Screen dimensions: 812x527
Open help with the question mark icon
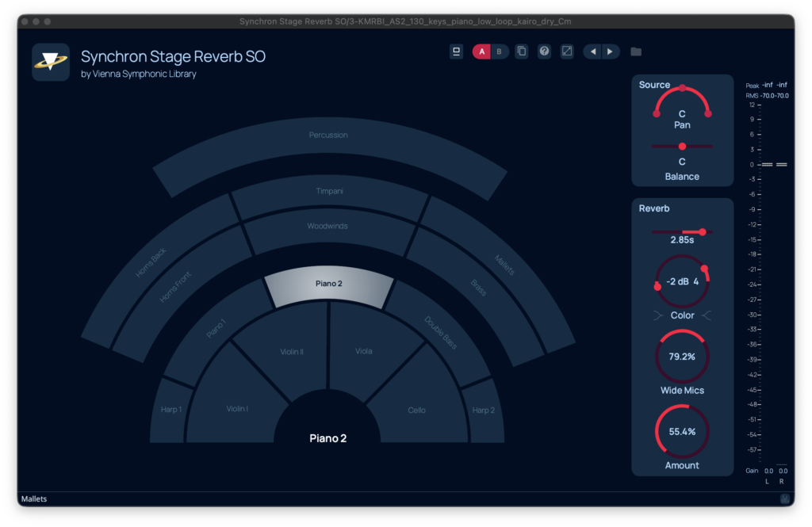(544, 52)
